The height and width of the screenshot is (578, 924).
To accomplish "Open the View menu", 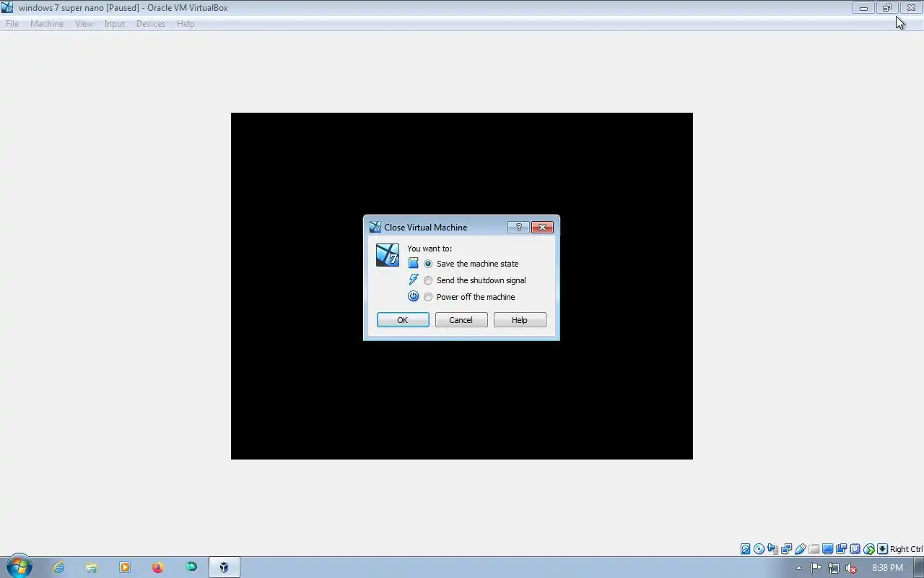I will 84,24.
